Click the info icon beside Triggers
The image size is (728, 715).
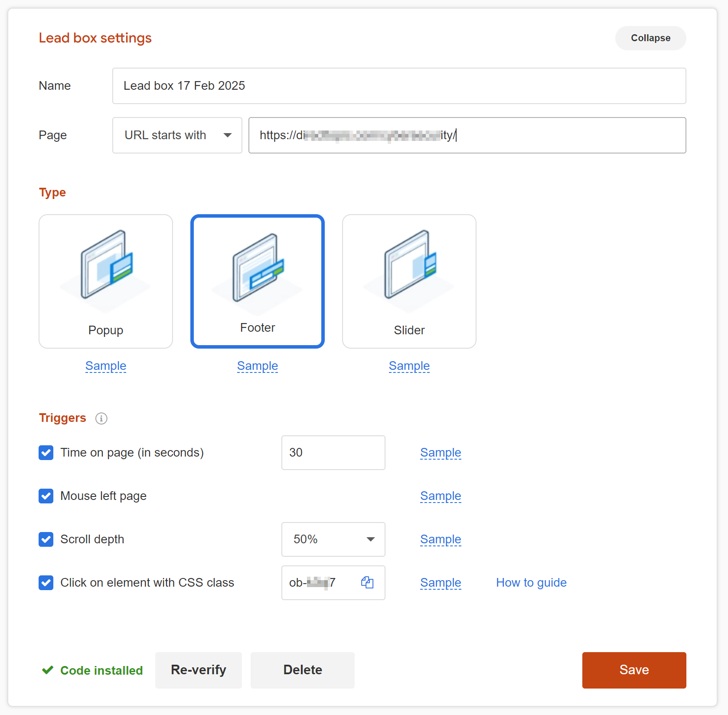[x=101, y=418]
